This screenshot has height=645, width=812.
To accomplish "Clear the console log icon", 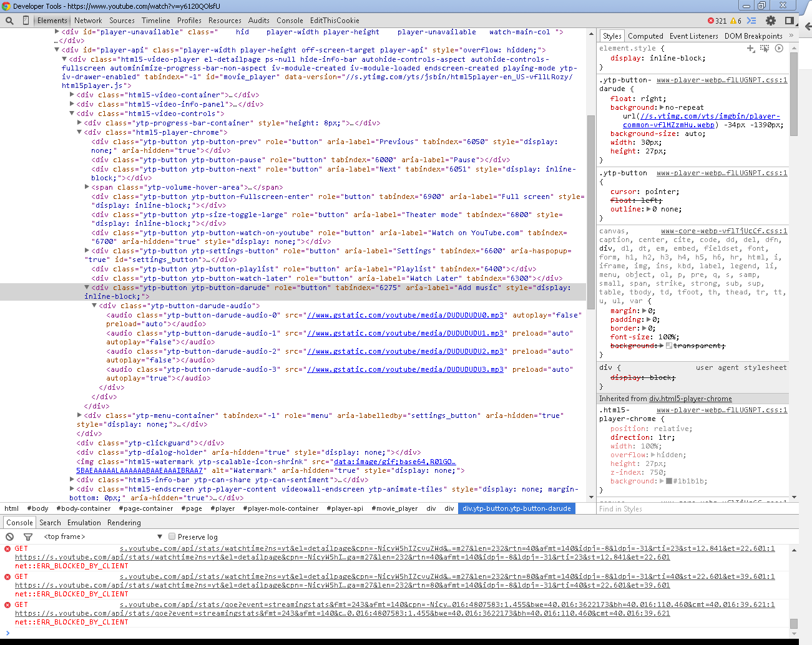I will tap(9, 536).
